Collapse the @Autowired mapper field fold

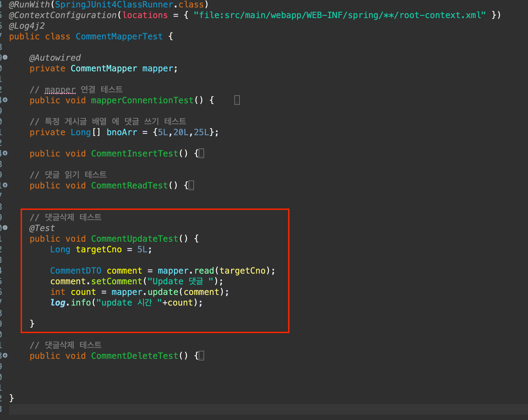[x=5, y=57]
